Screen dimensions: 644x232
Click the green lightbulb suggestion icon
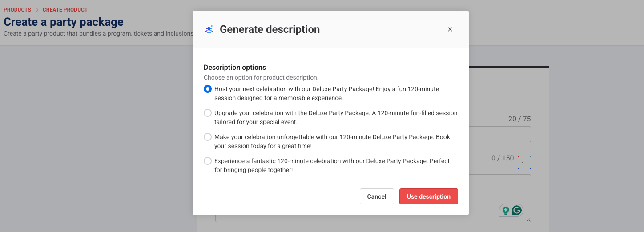click(x=505, y=210)
